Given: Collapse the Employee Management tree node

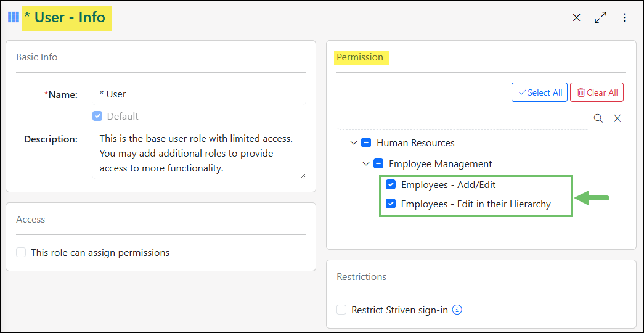Looking at the screenshot, I should (366, 164).
